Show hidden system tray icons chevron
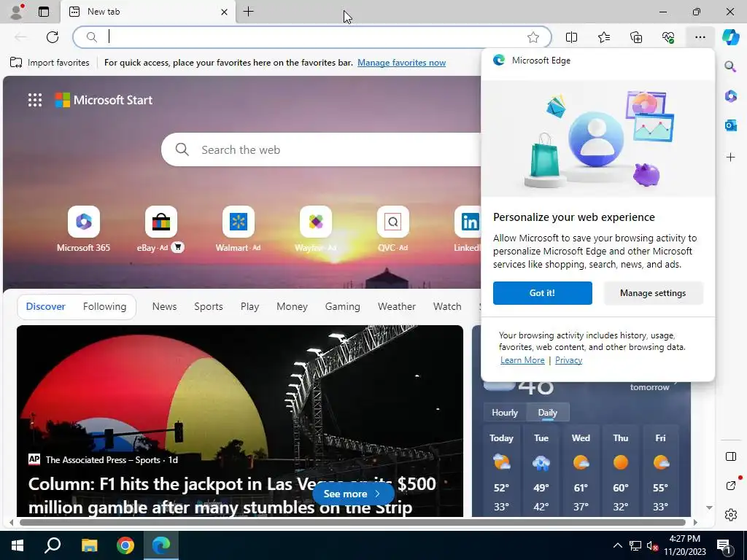 (x=617, y=545)
